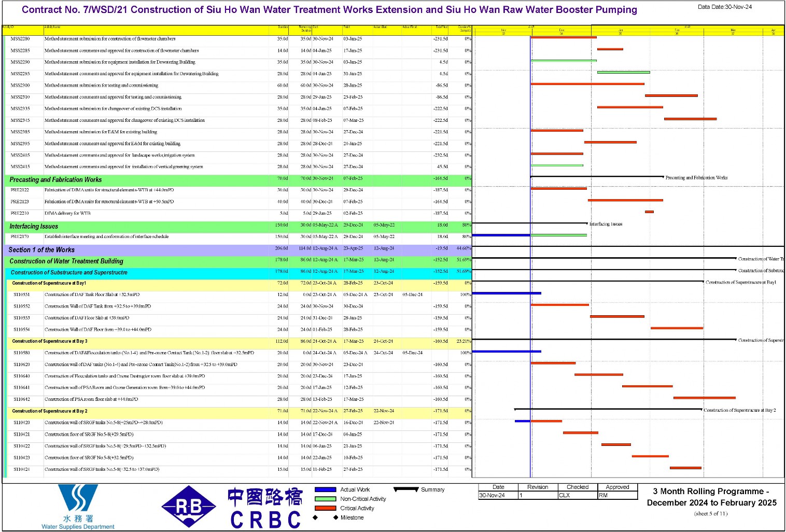Select activity ID MSS2385
The width and height of the screenshot is (786, 532).
(20, 132)
